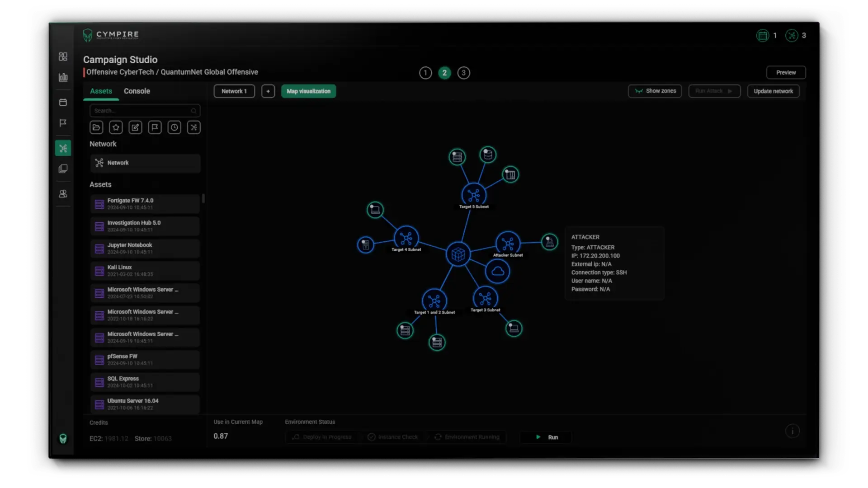Click Deploy in Progress status
The height and width of the screenshot is (488, 868).
[x=322, y=437]
